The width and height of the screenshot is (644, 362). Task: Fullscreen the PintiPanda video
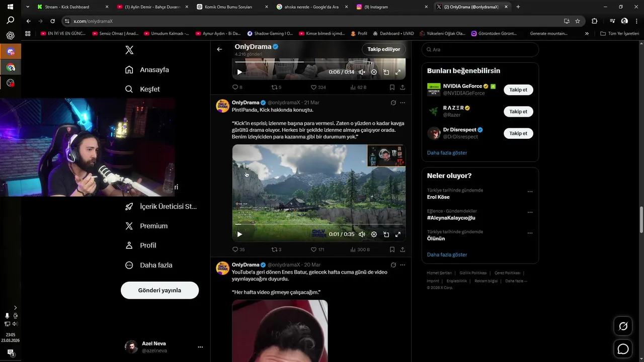pyautogui.click(x=398, y=234)
